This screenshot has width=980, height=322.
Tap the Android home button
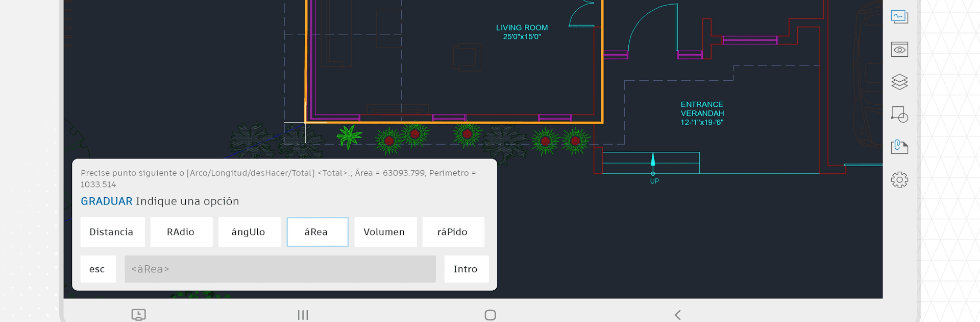[x=491, y=315]
